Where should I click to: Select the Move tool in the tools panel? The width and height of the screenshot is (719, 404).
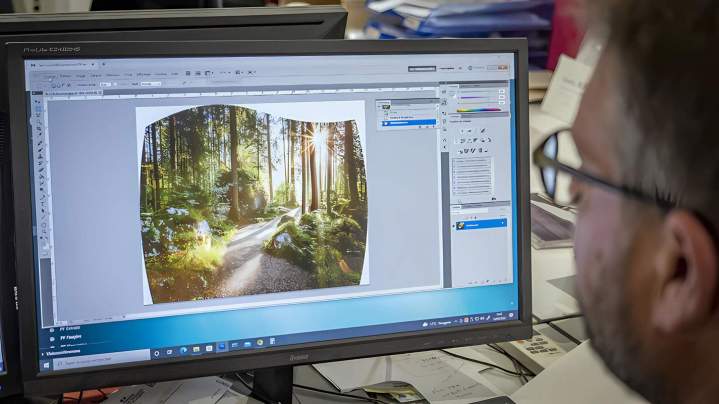[39, 98]
